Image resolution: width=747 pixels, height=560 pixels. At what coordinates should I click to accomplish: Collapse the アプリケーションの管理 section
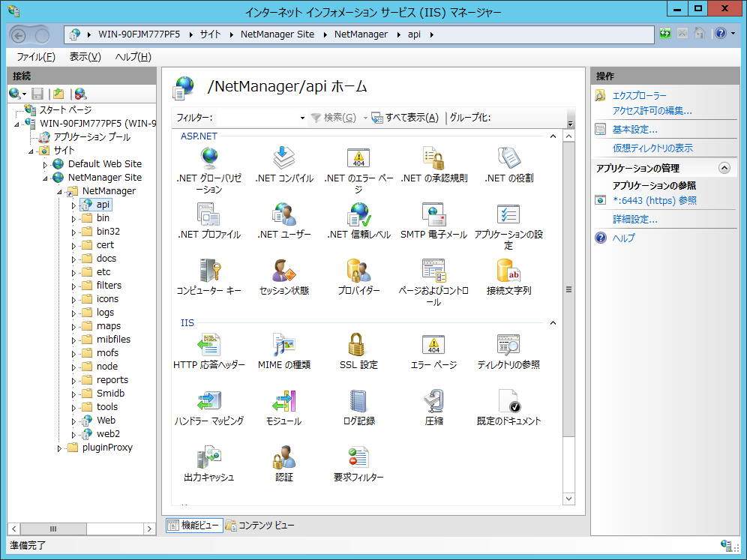[x=723, y=168]
